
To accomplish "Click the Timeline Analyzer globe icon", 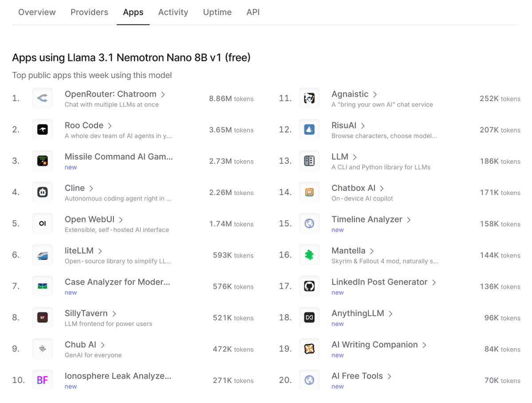I will point(309,224).
